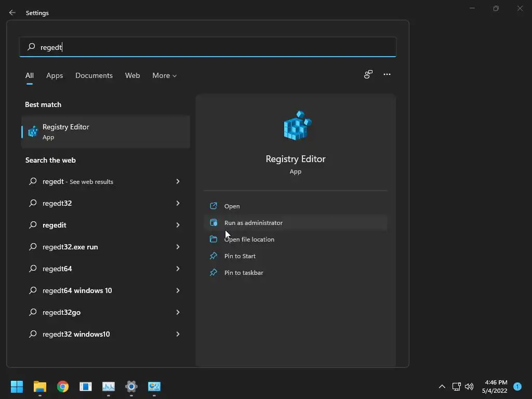Switch to the All tab

click(x=30, y=75)
